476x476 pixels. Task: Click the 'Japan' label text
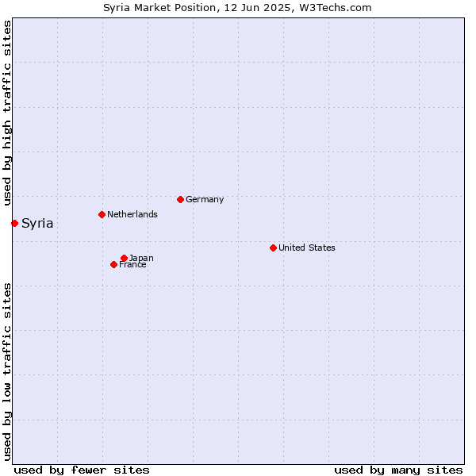pos(141,258)
